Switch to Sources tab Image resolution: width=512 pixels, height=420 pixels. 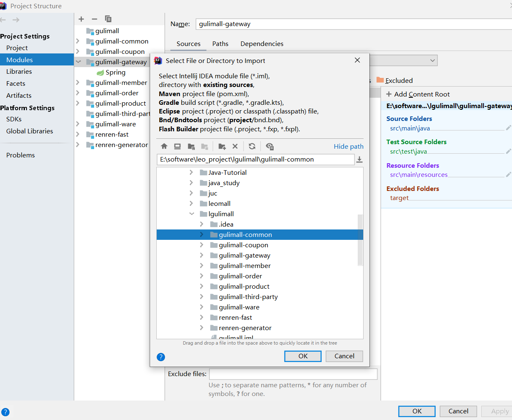(x=188, y=43)
